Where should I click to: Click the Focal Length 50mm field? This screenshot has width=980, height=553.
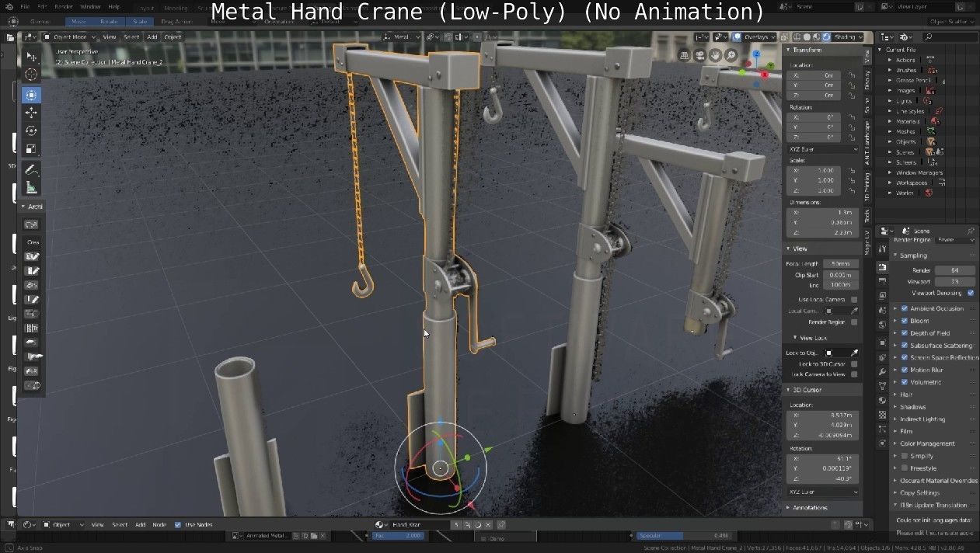[x=839, y=263]
